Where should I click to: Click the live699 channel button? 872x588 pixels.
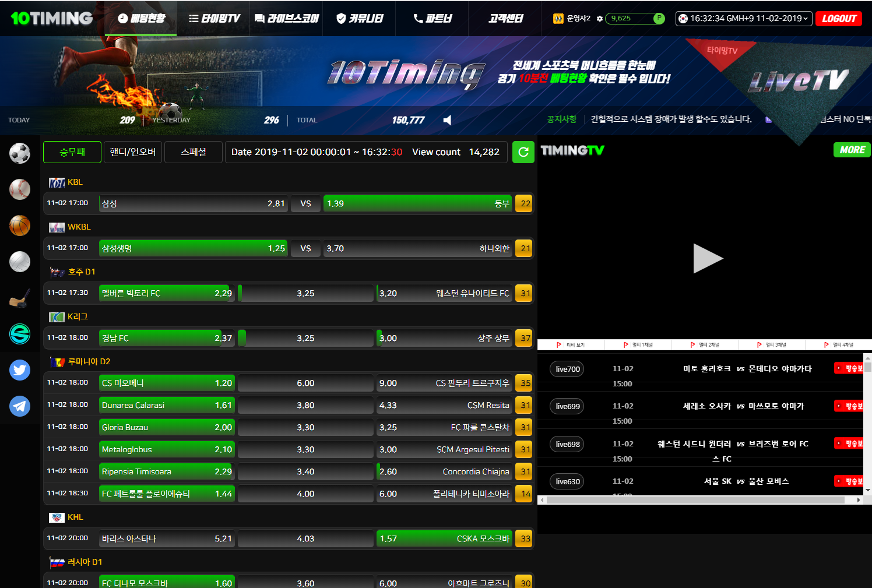(x=568, y=406)
